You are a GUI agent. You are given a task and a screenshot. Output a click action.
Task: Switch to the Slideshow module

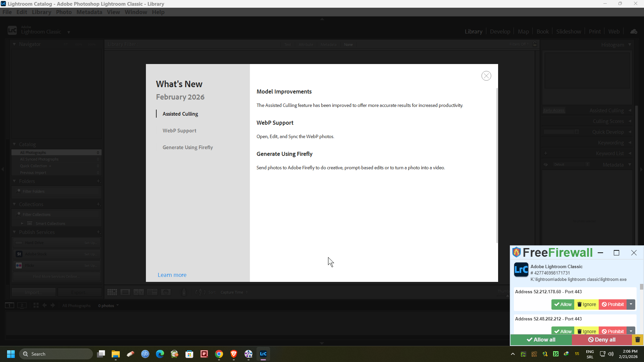[569, 32]
